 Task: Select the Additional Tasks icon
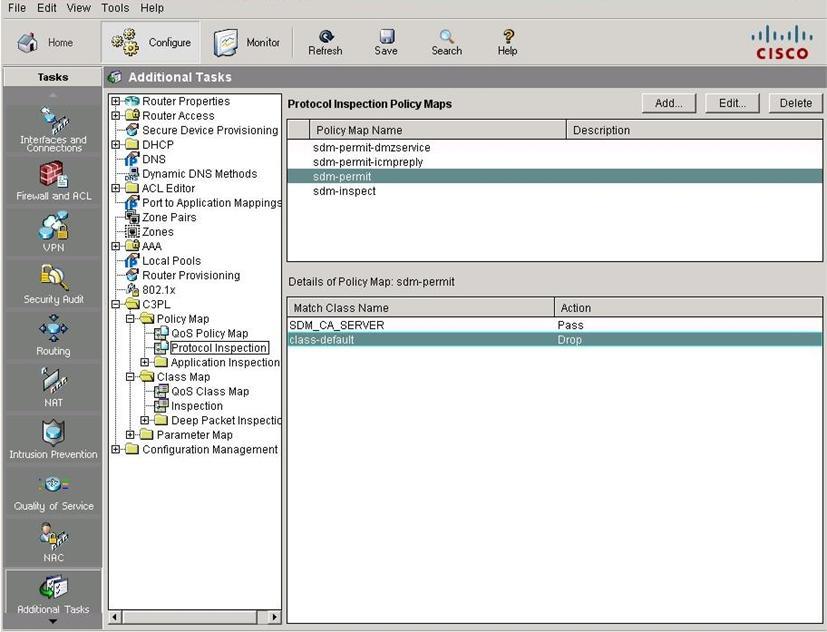[53, 588]
